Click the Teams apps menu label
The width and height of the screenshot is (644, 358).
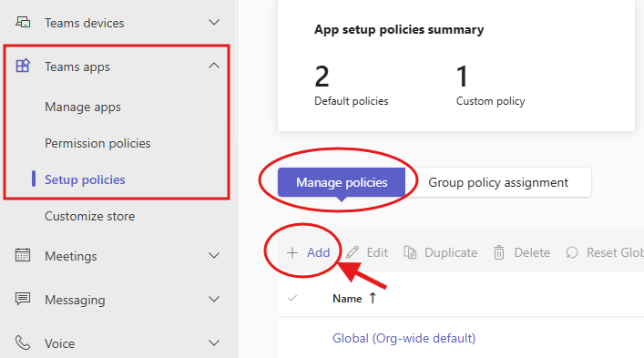point(77,66)
